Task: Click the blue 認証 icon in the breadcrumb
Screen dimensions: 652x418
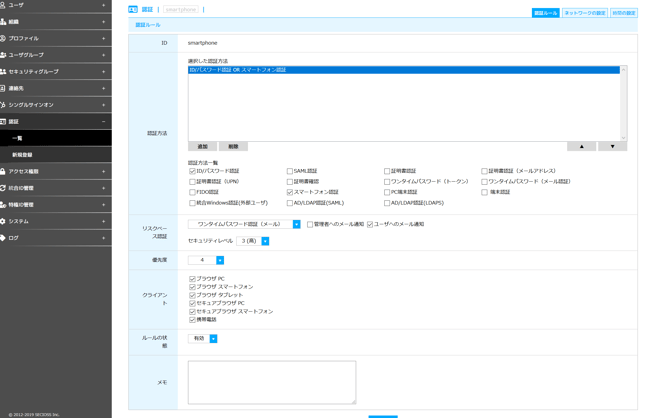Action: coord(133,9)
